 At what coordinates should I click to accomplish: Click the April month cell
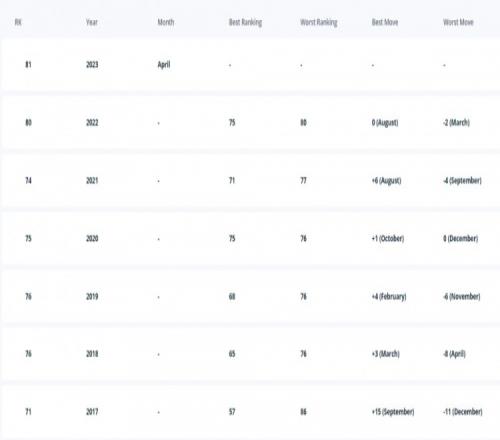click(164, 65)
